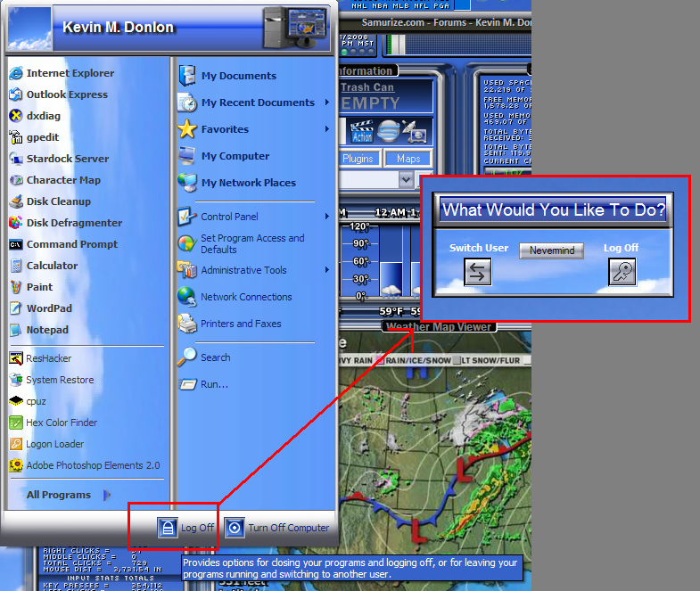Launch Outlook Express
The height and width of the screenshot is (591, 700).
point(59,94)
